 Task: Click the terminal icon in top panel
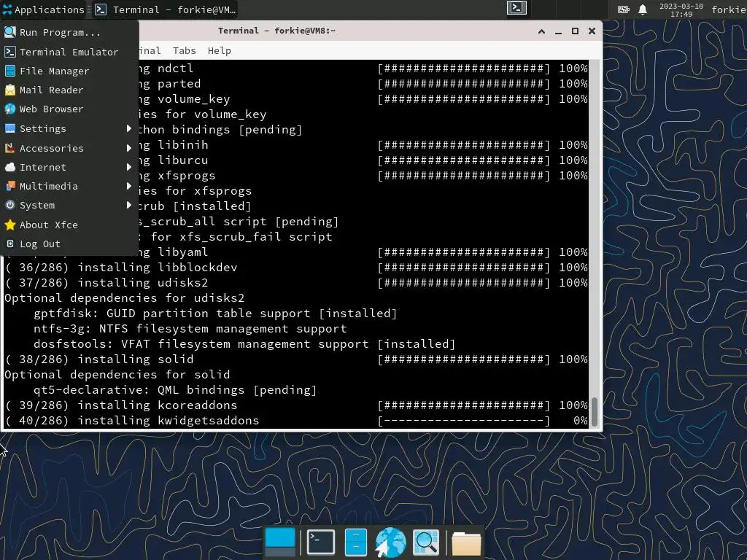(x=516, y=8)
